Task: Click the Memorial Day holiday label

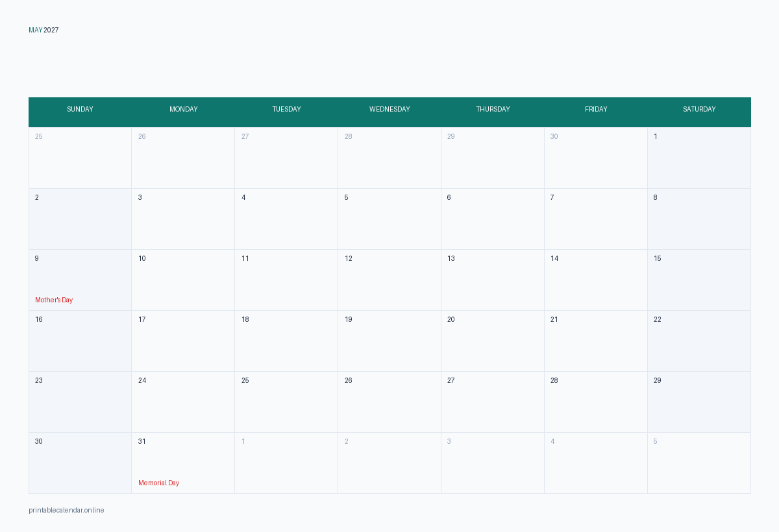Action: (158, 483)
